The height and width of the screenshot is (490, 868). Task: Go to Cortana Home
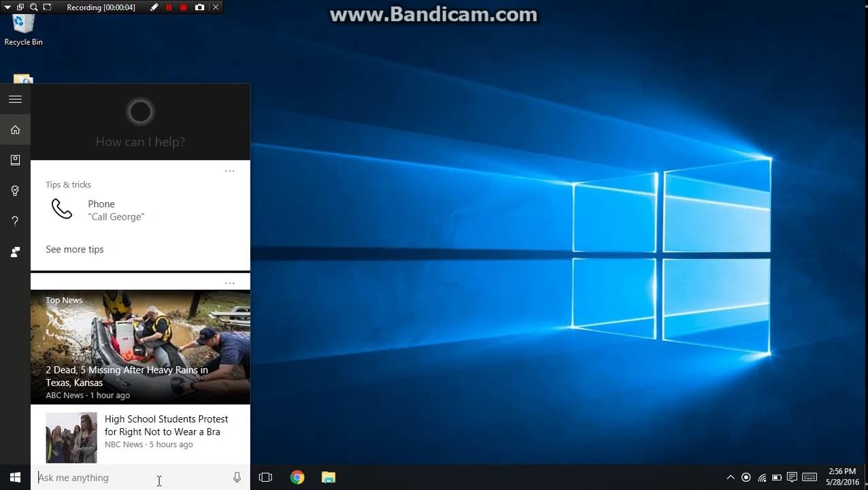15,130
